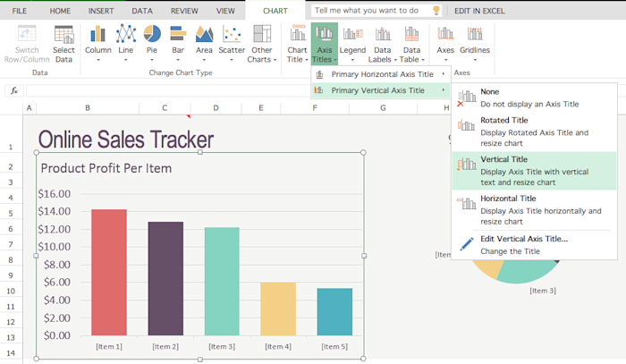
Task: Open Select Data tool
Action: coord(63,44)
